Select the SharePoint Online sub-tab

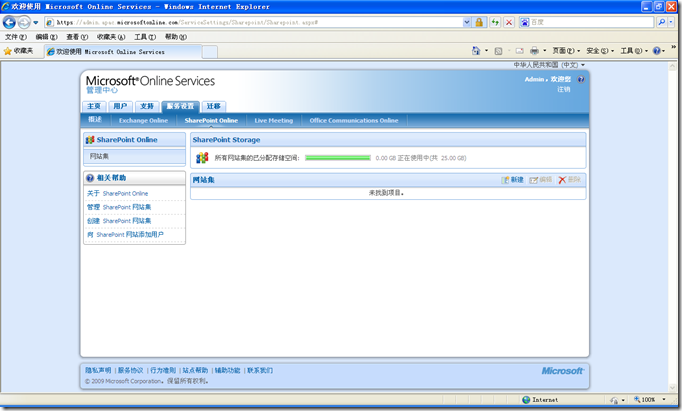[211, 120]
